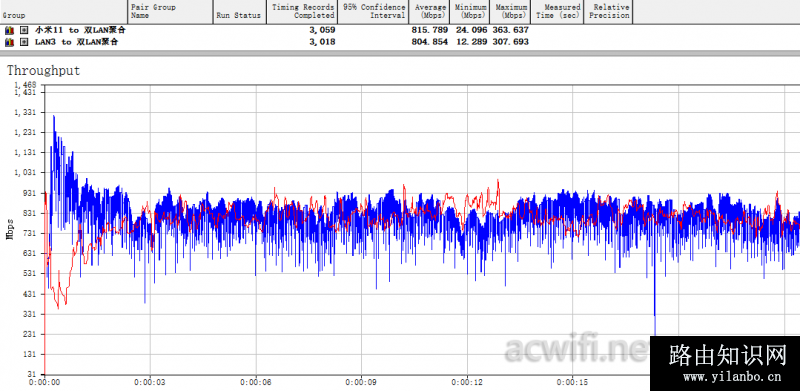Click the 0:00:12 time axis label
Viewport: 800px width, 391px height.
click(x=467, y=382)
